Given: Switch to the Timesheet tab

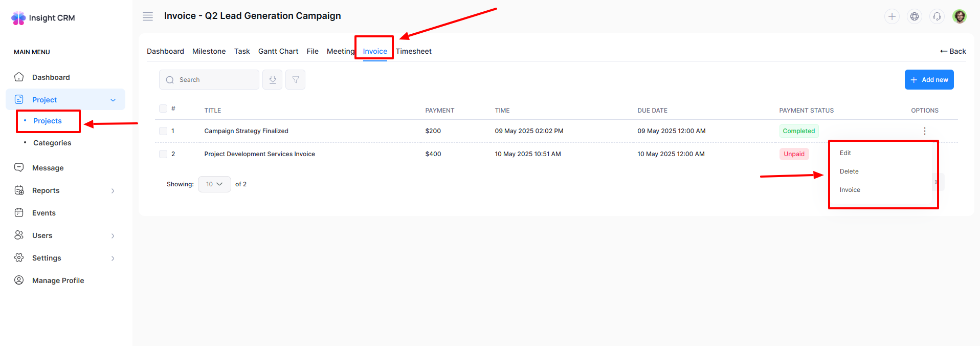Looking at the screenshot, I should [x=413, y=51].
